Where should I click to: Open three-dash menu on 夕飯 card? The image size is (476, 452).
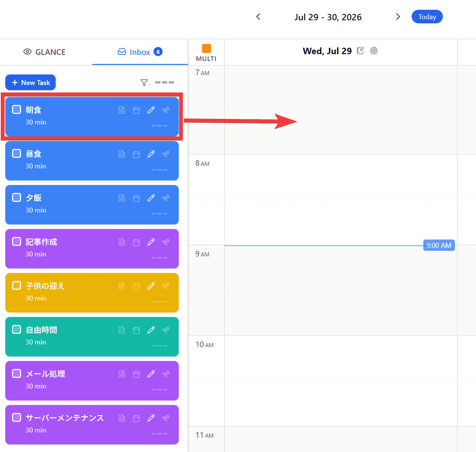point(159,214)
